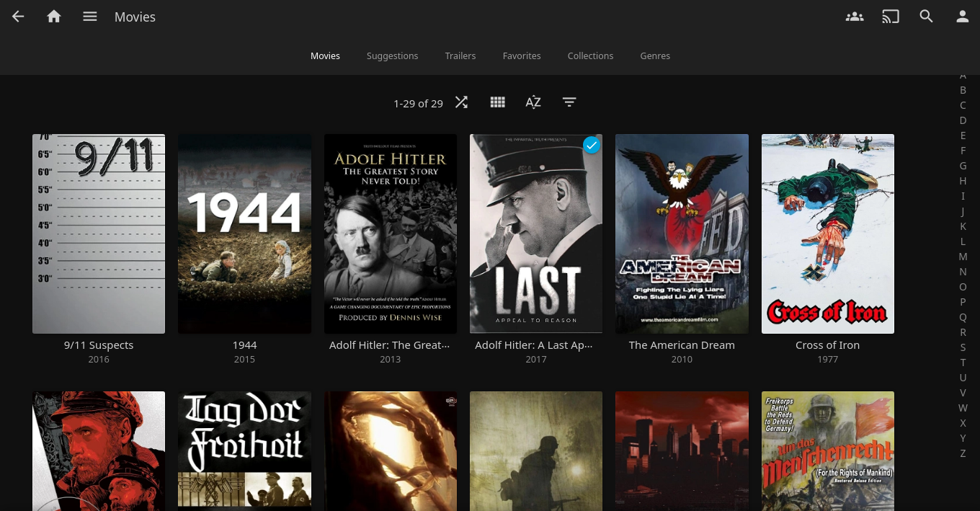This screenshot has height=511, width=980.
Task: Switch to the Favorites tab
Action: click(x=522, y=55)
